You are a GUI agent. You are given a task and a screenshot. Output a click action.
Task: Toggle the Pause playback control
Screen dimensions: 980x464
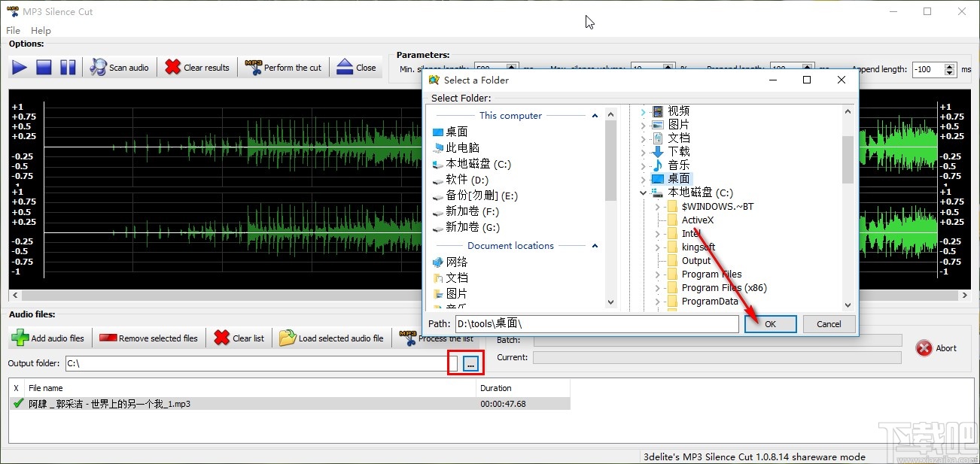tap(67, 66)
